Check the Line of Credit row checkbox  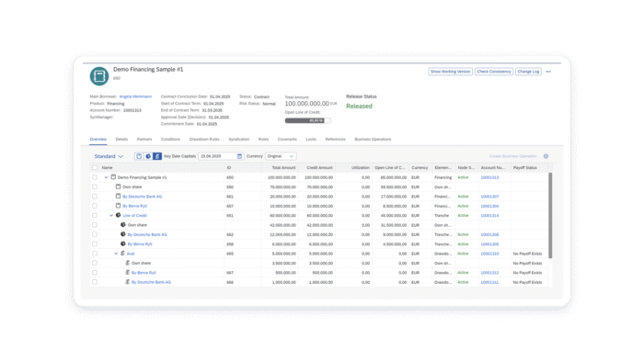pos(95,215)
